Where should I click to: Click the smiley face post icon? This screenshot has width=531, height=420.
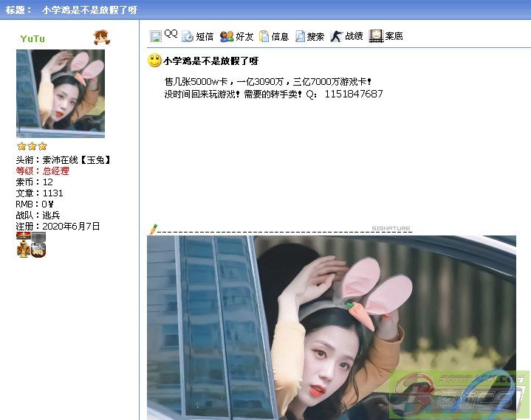point(155,61)
